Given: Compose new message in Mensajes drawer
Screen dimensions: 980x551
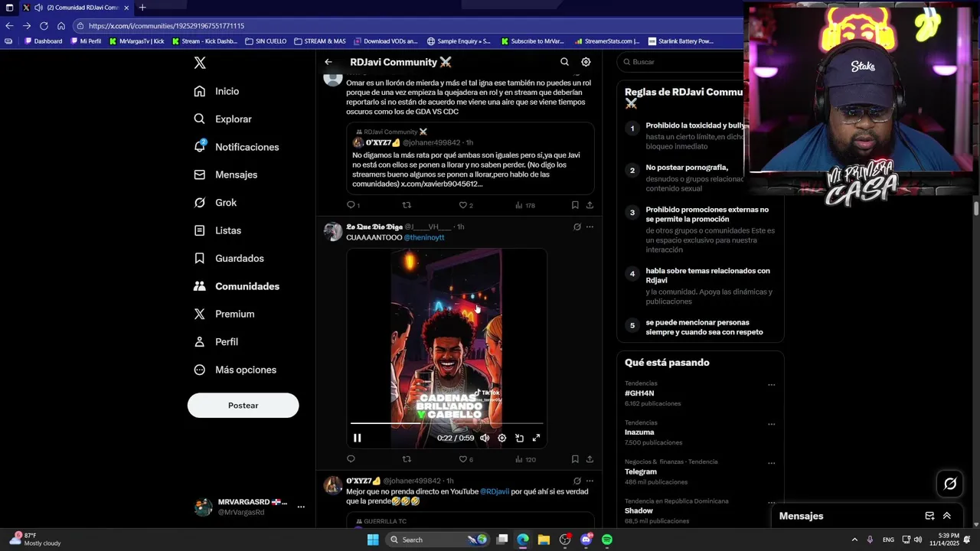Looking at the screenshot, I should point(929,516).
